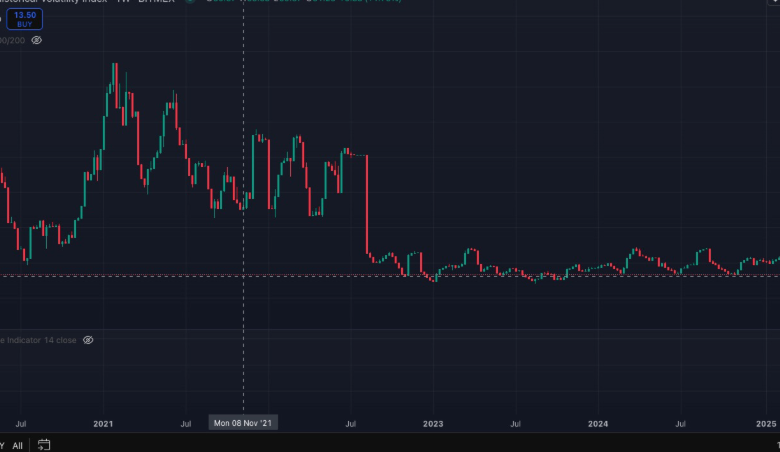
Task: Toggle visibility eye beside the 200 indicator
Action: (36, 40)
